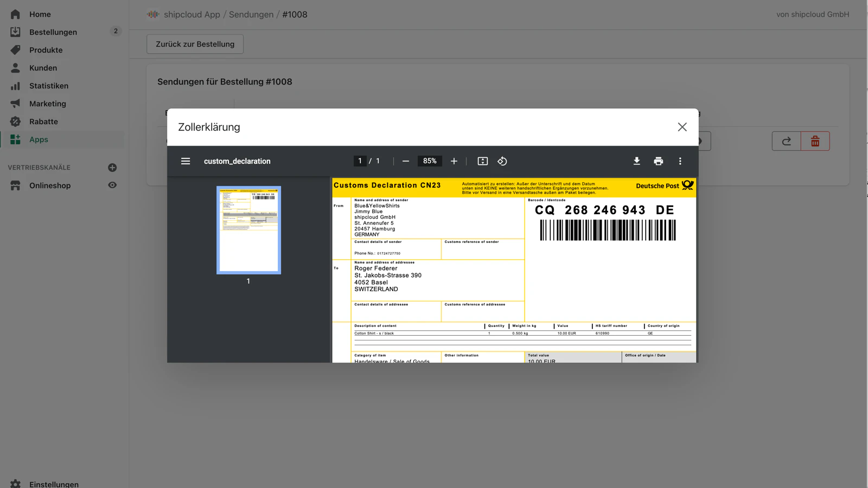This screenshot has height=488, width=868.
Task: Toggle Onlineshop visibility eye icon
Action: coord(112,185)
